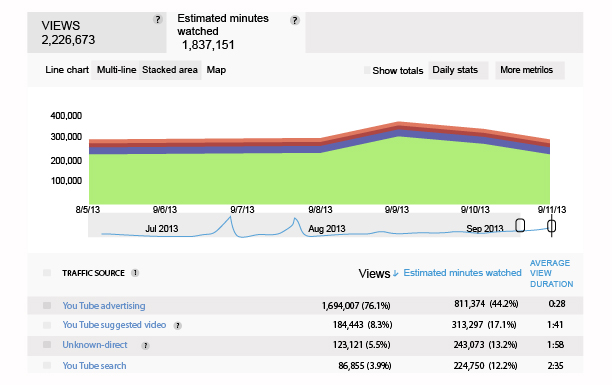
Task: Check the YouTube search row checkbox
Action: coord(47,365)
